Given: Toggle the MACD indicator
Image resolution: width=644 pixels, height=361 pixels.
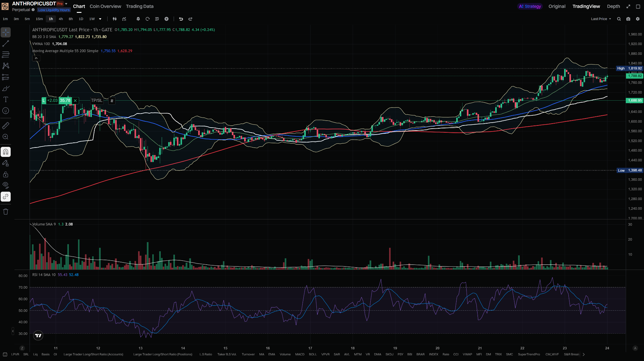Looking at the screenshot, I should [x=300, y=354].
